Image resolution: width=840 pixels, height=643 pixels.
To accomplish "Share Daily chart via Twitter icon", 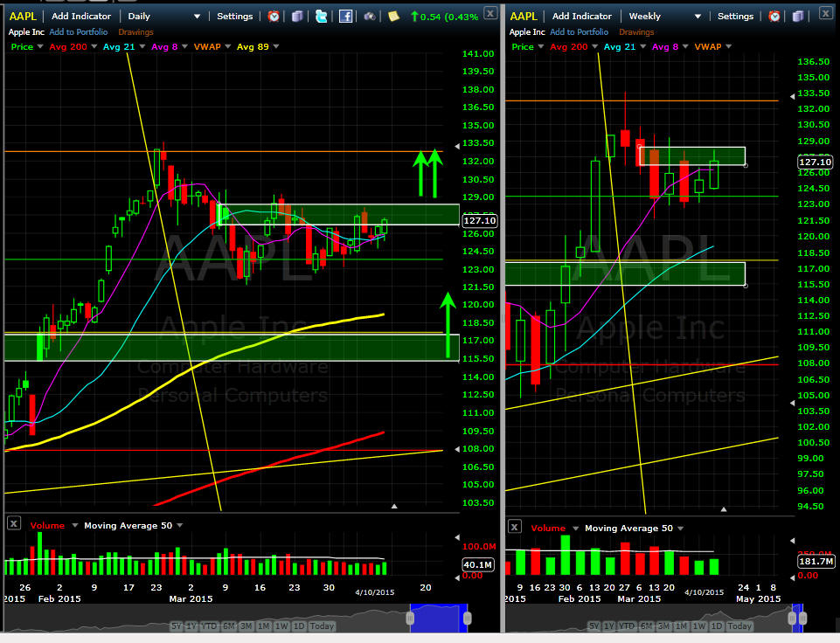I will coord(322,16).
